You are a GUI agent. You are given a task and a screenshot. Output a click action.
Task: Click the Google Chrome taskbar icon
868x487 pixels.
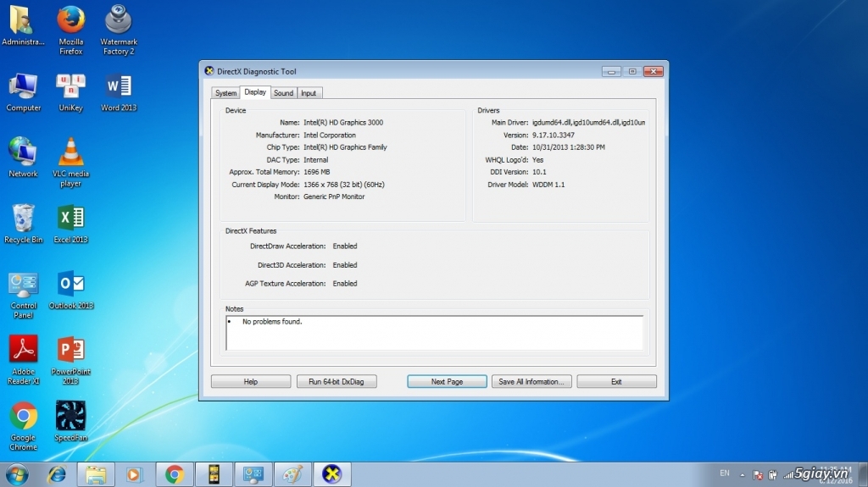pyautogui.click(x=175, y=474)
